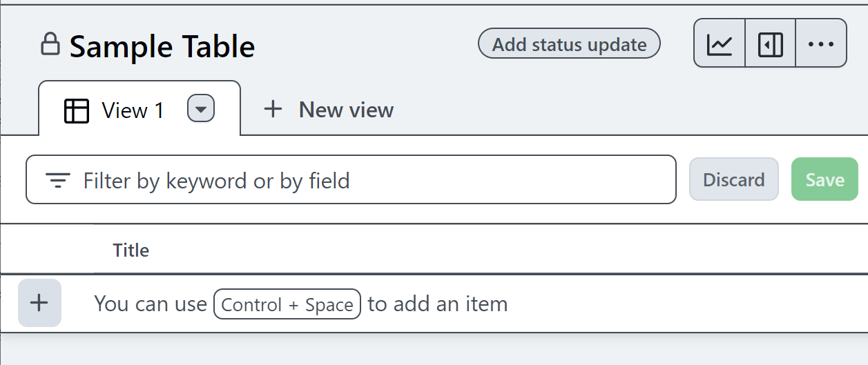Click the "You can use" text in the add row
868x365 pixels.
pos(151,304)
